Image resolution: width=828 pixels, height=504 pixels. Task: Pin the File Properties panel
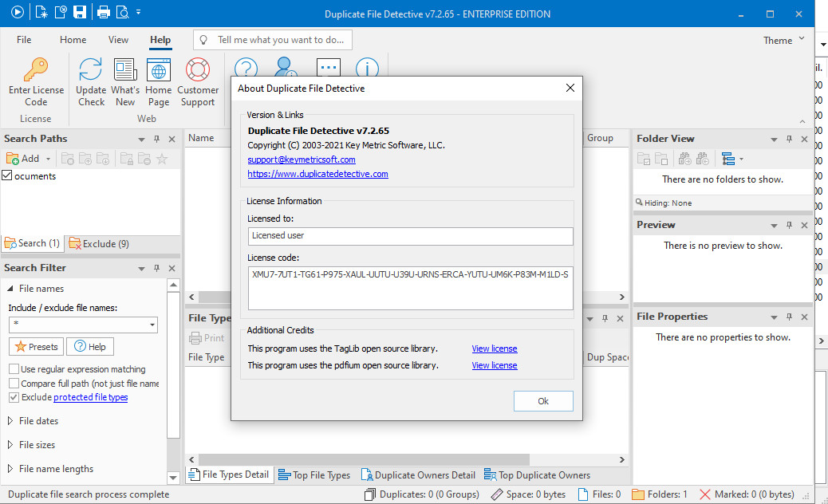click(789, 317)
